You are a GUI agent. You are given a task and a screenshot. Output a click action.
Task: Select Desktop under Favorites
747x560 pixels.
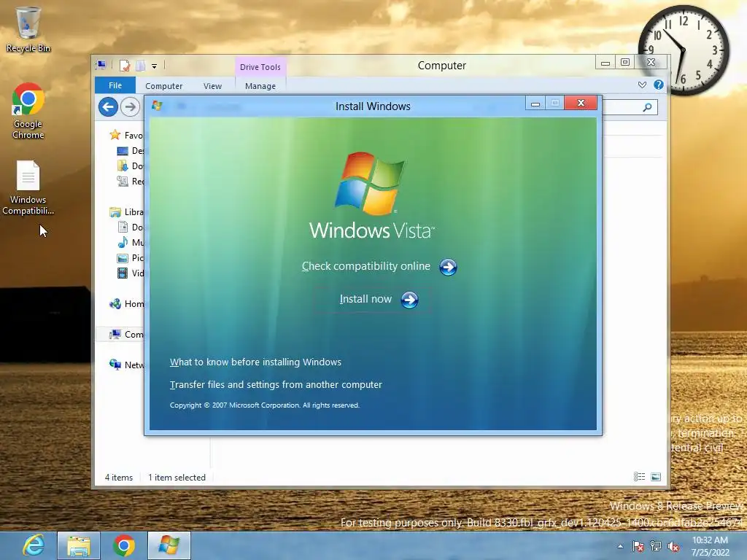130,150
